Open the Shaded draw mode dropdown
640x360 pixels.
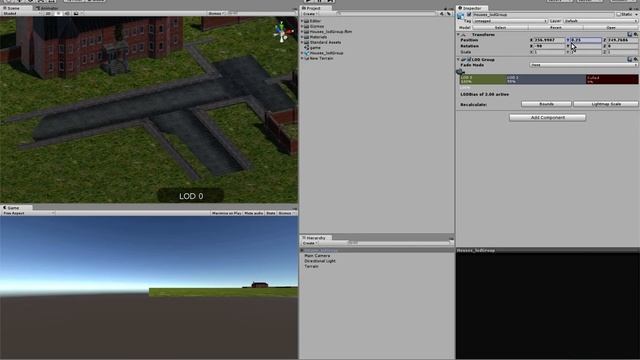[21, 13]
